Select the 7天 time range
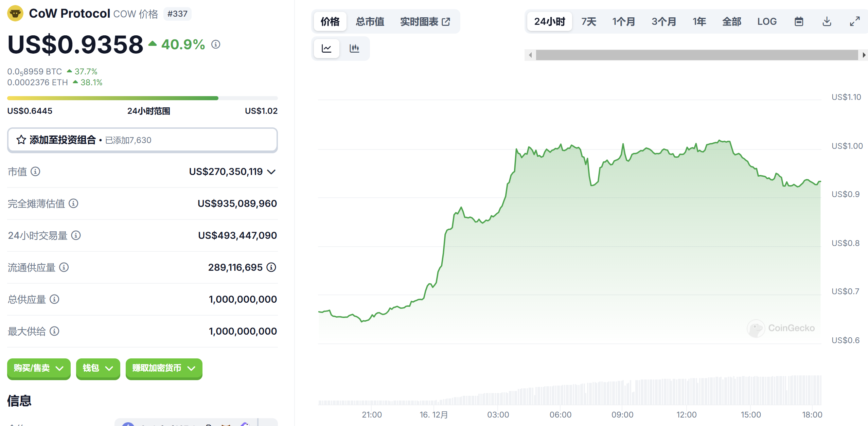The width and height of the screenshot is (868, 426). pyautogui.click(x=588, y=22)
